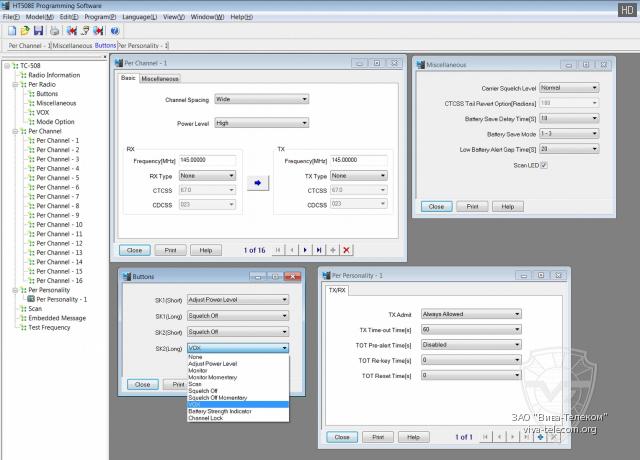Click the RX Frequency input field
Image resolution: width=640 pixels, height=460 pixels.
tap(208, 160)
